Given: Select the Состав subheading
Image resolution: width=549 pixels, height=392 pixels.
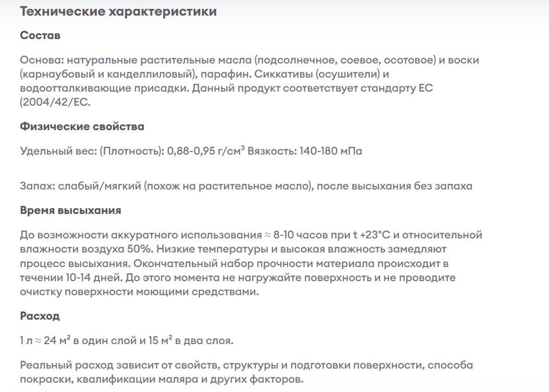Looking at the screenshot, I should coord(40,35).
